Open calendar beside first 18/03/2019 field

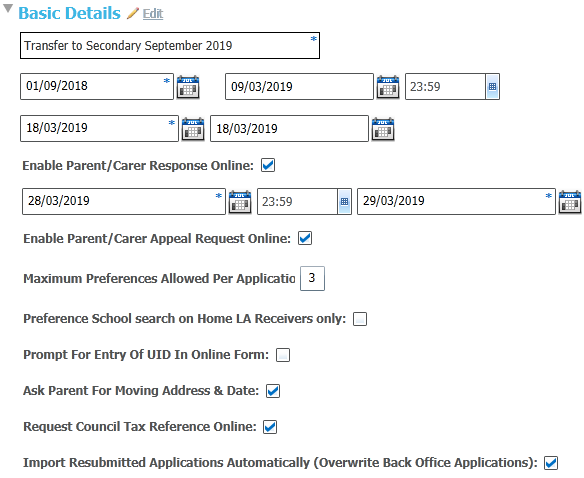pos(193,129)
